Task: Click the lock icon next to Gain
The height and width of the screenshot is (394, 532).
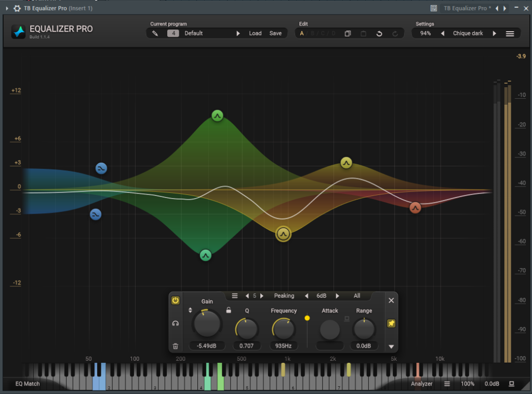Action: point(229,310)
